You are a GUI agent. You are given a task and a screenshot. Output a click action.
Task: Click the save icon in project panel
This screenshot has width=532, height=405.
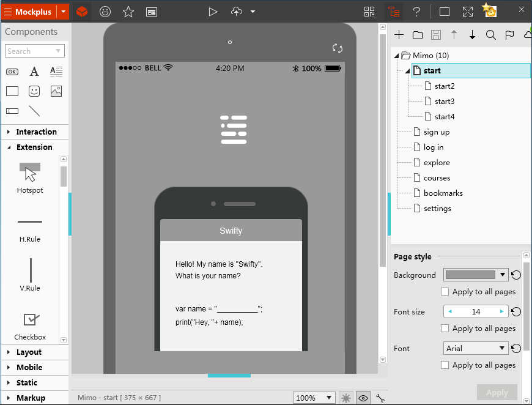pos(436,35)
